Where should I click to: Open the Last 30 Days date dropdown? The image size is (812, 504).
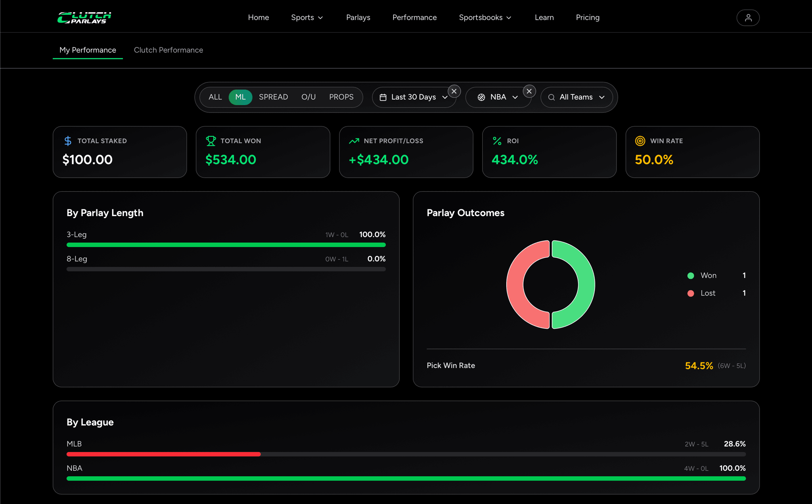pos(414,97)
